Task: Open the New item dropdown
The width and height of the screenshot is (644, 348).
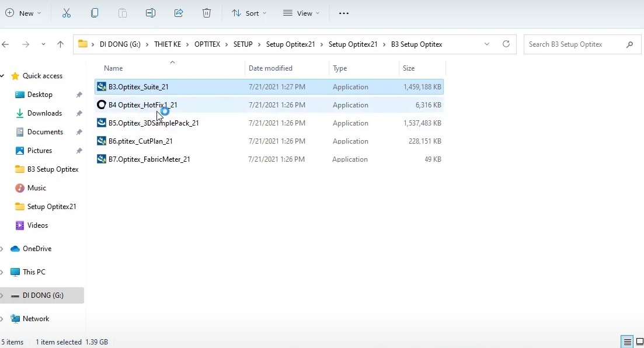Action: tap(23, 13)
